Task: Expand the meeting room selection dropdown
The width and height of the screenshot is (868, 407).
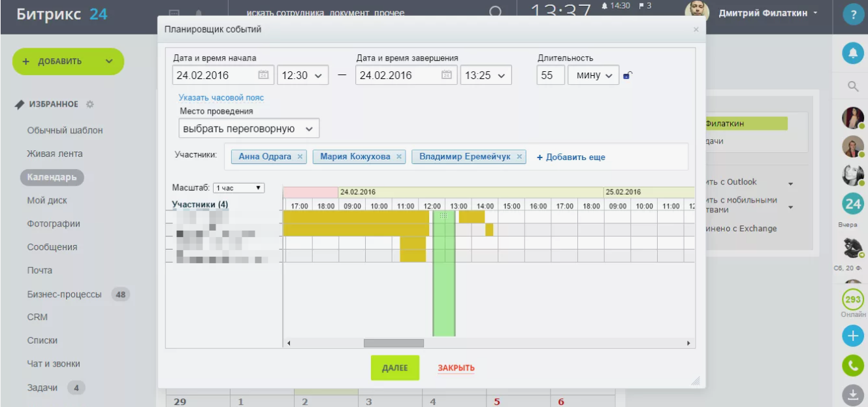Action: 249,129
